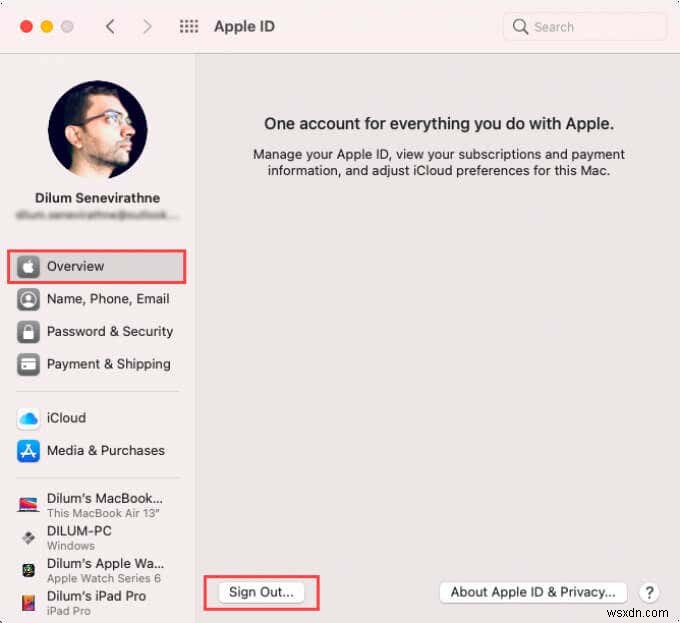The width and height of the screenshot is (680, 623).
Task: Click the Apple ID window title
Action: [x=245, y=26]
